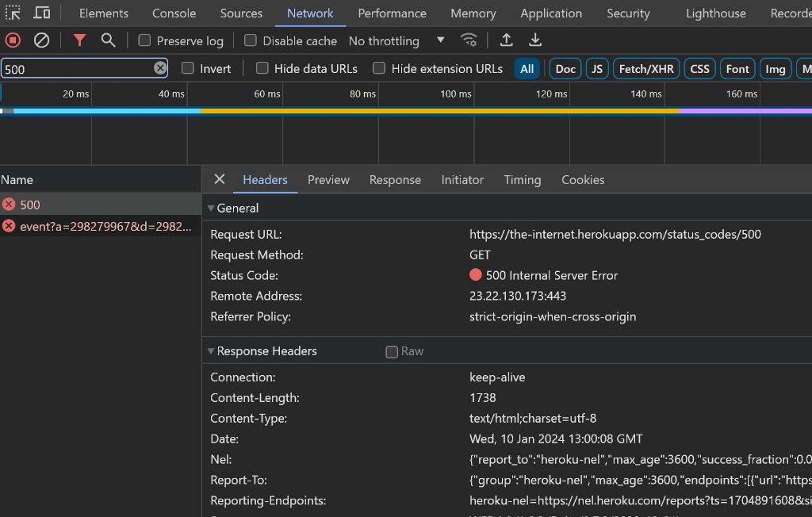Screen dimensions: 812x517
Task: Clear the network log
Action: point(42,40)
